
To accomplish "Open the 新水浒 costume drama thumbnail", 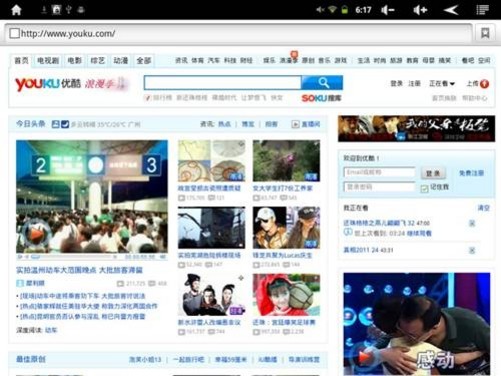I will 211,295.
